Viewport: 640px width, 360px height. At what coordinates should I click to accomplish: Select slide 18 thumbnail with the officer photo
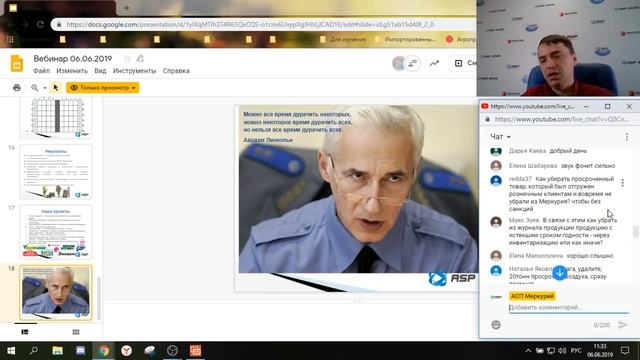[x=56, y=292]
